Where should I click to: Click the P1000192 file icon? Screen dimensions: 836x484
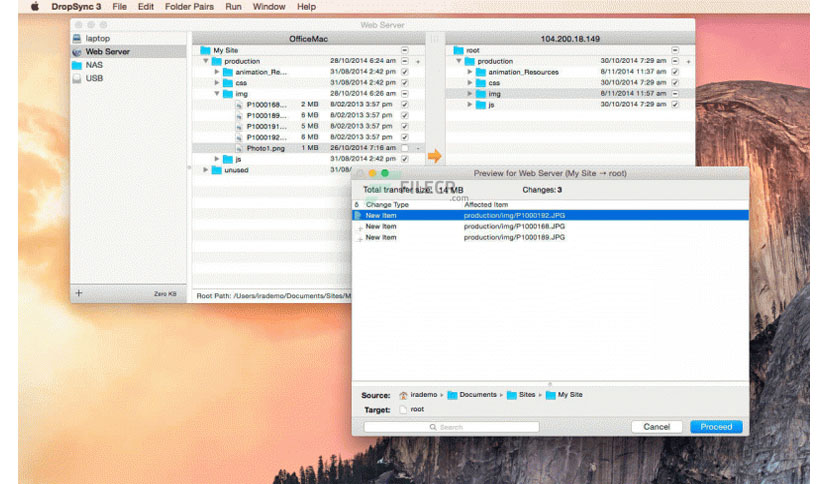239,138
